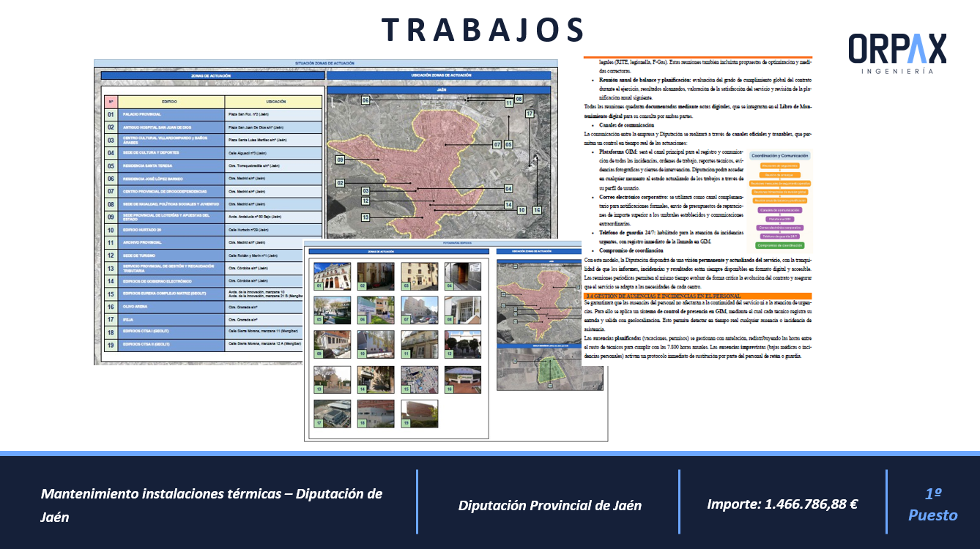Click the PALACIO PROVINCIAL table row
Screen dimensions: 980x549
point(212,115)
